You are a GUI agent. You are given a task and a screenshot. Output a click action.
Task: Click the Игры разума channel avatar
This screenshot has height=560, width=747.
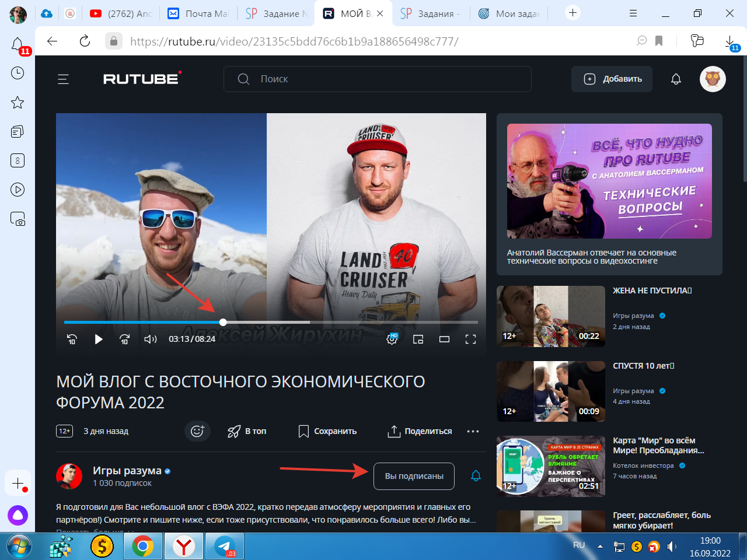tap(69, 477)
